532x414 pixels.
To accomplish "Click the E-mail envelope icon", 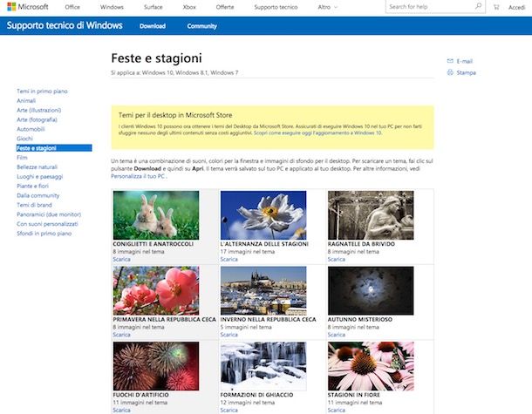I will (x=450, y=61).
